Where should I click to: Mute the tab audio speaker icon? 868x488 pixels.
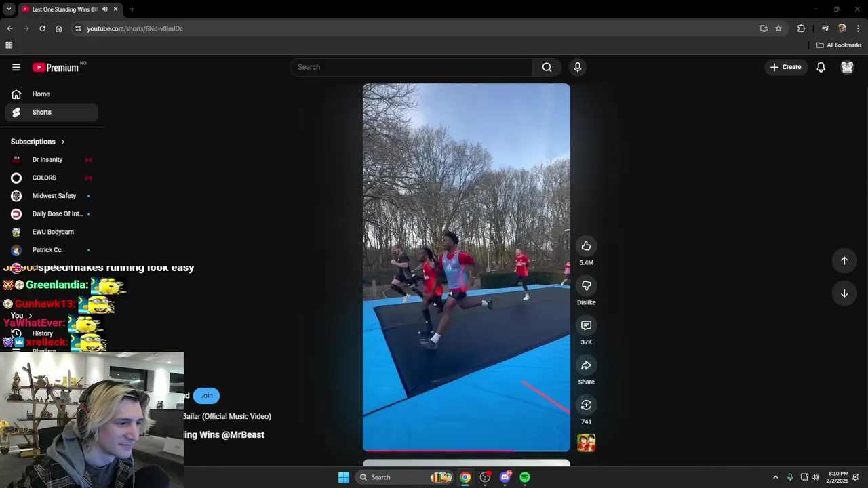(x=104, y=9)
